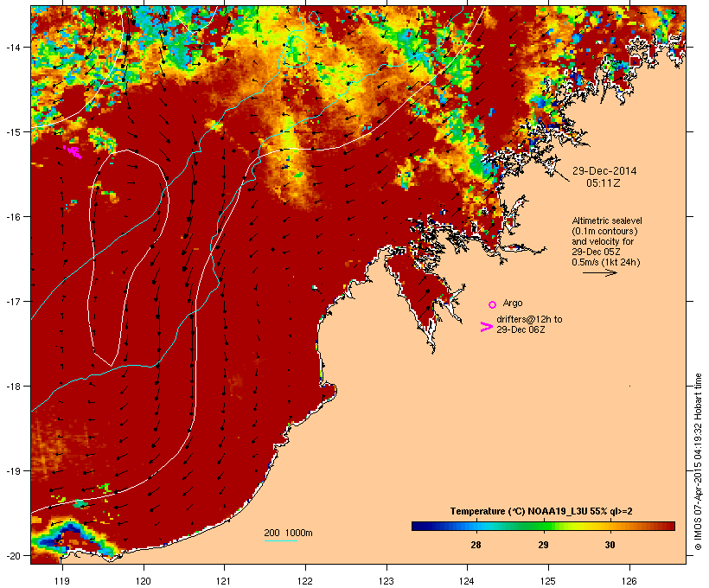Click longitude axis label 122
709x588 pixels.
(305, 581)
